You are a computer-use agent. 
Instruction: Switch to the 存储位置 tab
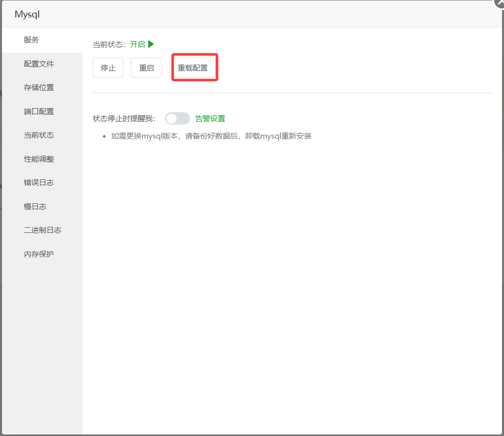(x=39, y=88)
